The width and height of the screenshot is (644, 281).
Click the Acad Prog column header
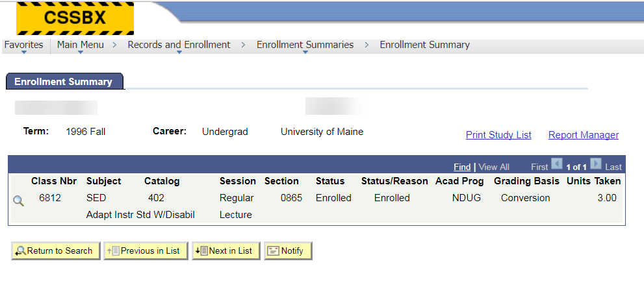459,181
